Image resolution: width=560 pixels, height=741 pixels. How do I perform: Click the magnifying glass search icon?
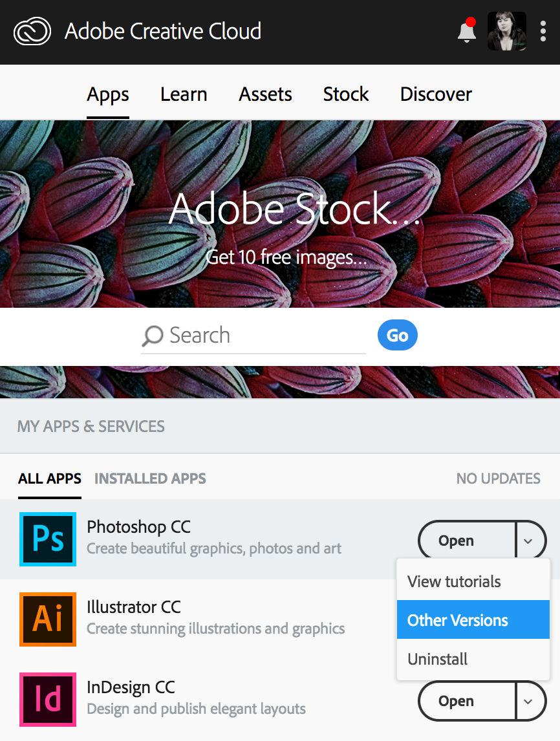click(x=153, y=336)
